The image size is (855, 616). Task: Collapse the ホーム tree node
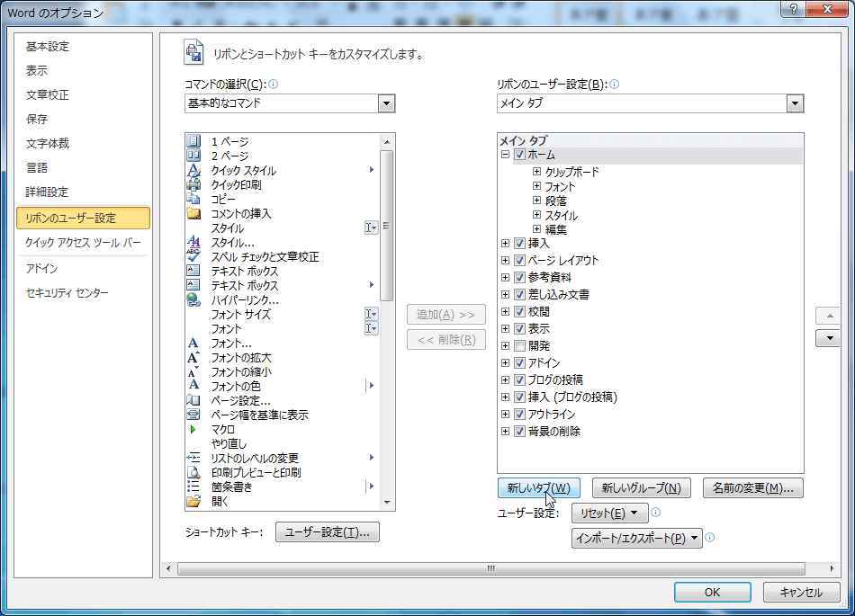(x=506, y=155)
